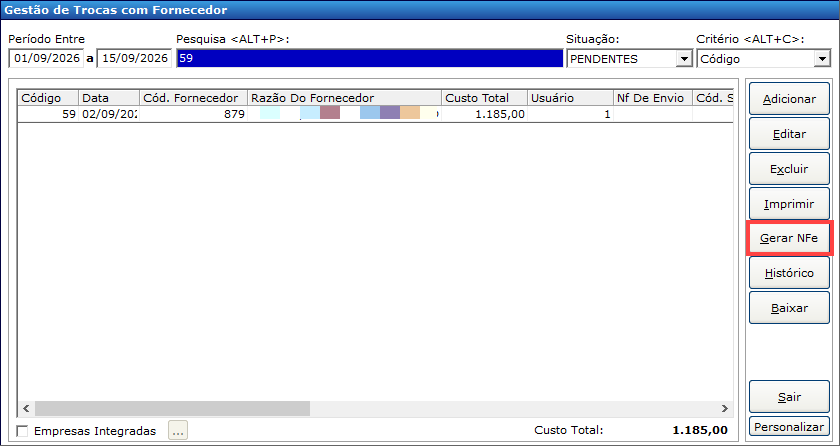Screen dimensions: 840x446
Task: Exit using the Sair button
Action: click(789, 397)
